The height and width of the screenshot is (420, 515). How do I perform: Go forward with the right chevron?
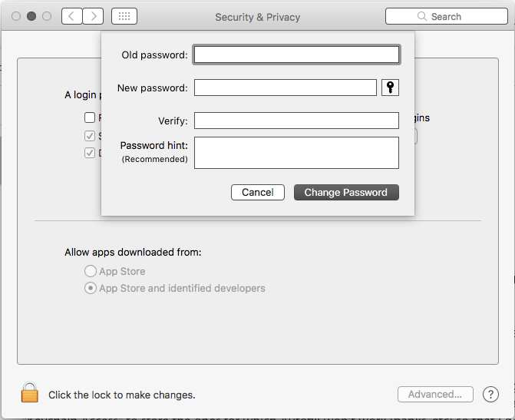coord(93,16)
